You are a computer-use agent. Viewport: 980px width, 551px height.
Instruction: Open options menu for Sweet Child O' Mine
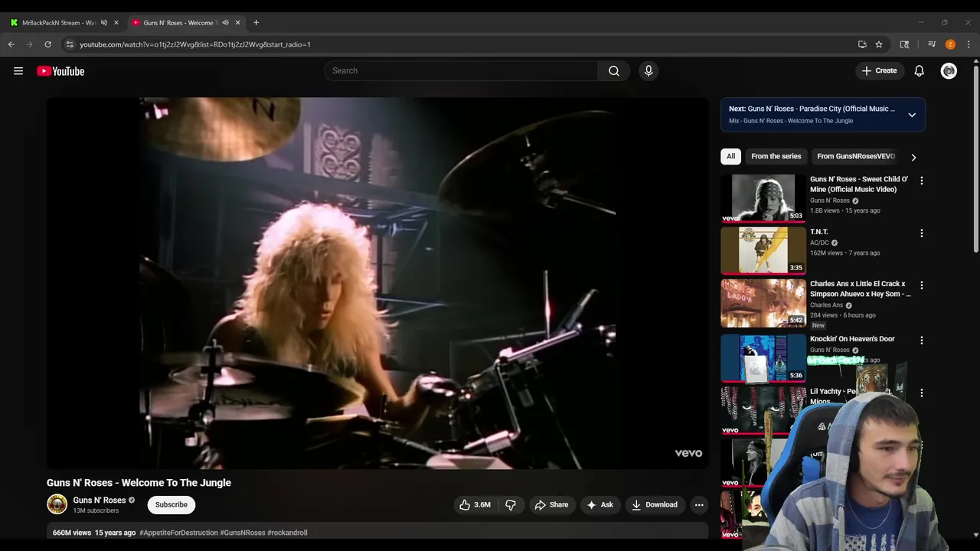(922, 181)
